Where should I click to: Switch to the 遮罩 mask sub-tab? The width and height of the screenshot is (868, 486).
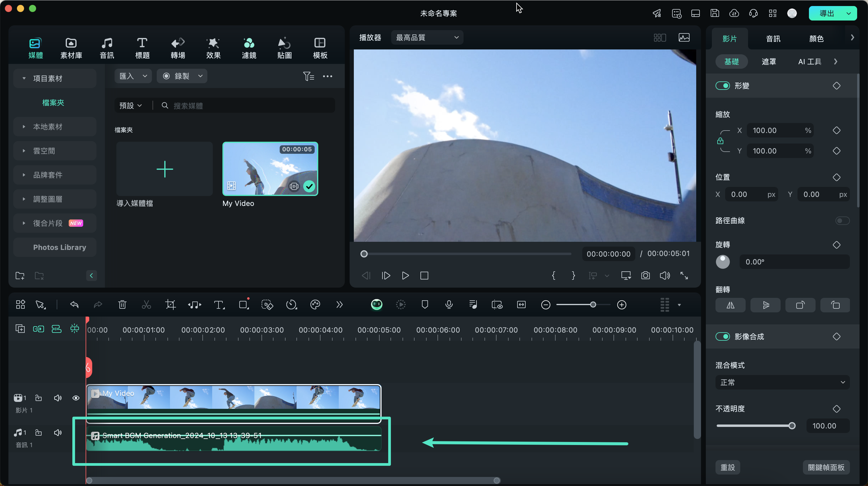click(x=769, y=62)
